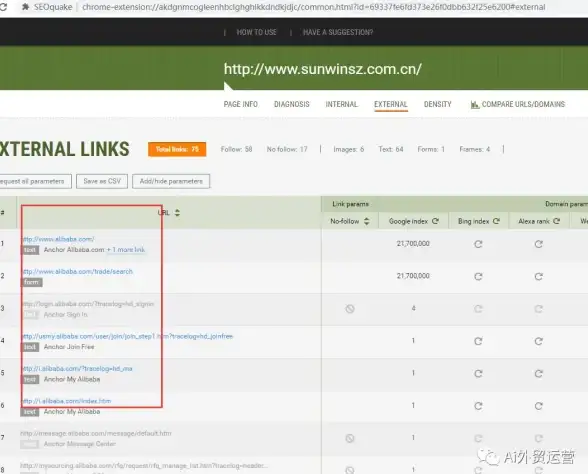
Task: Click the 'form' tag in row 2
Action: pyautogui.click(x=32, y=282)
